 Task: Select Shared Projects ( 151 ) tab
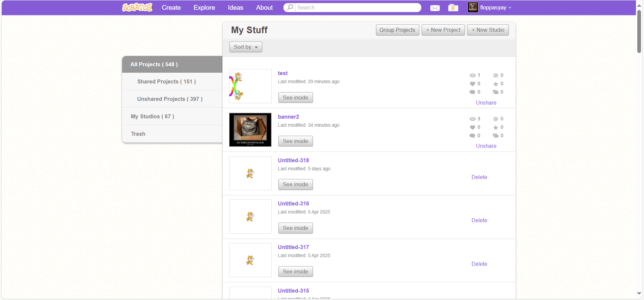pyautogui.click(x=172, y=81)
